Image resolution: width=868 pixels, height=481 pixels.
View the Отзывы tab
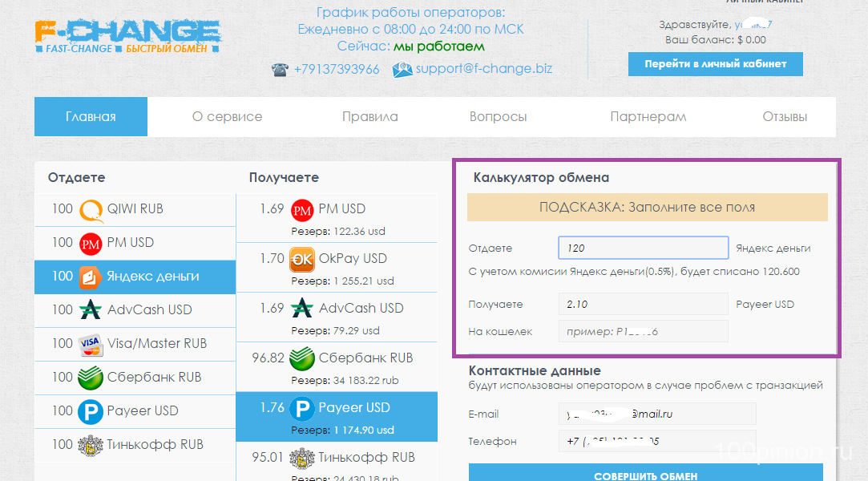[785, 117]
